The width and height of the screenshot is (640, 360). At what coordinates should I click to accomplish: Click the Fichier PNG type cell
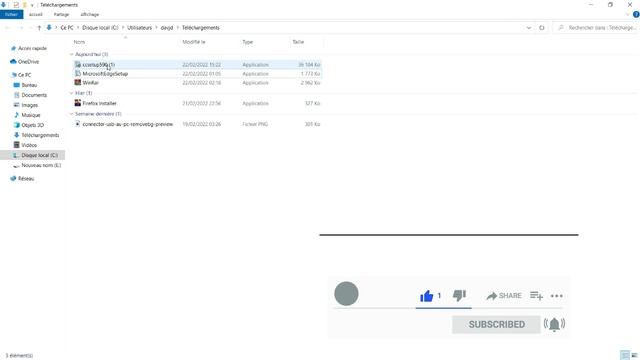tap(255, 124)
